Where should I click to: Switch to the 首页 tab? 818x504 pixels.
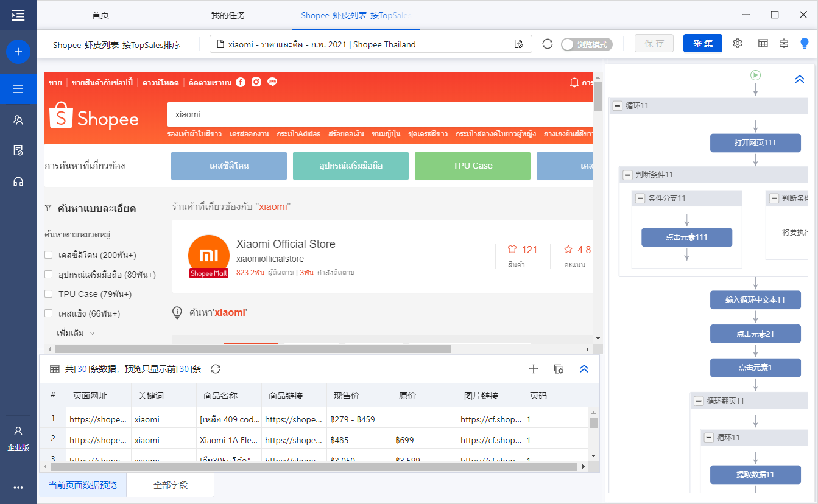tap(100, 15)
